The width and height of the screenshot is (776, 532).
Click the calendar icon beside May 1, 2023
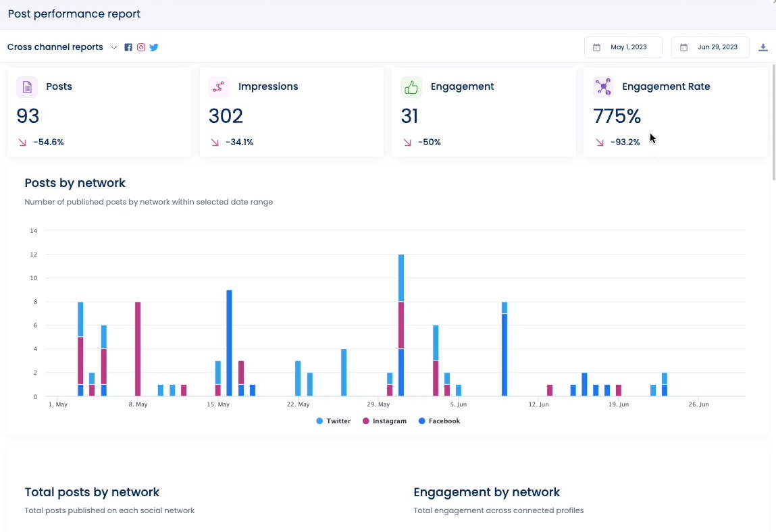[597, 47]
